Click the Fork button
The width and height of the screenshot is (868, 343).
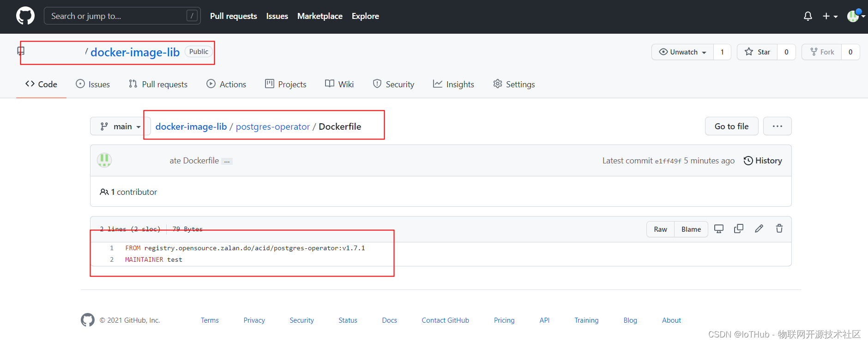822,52
